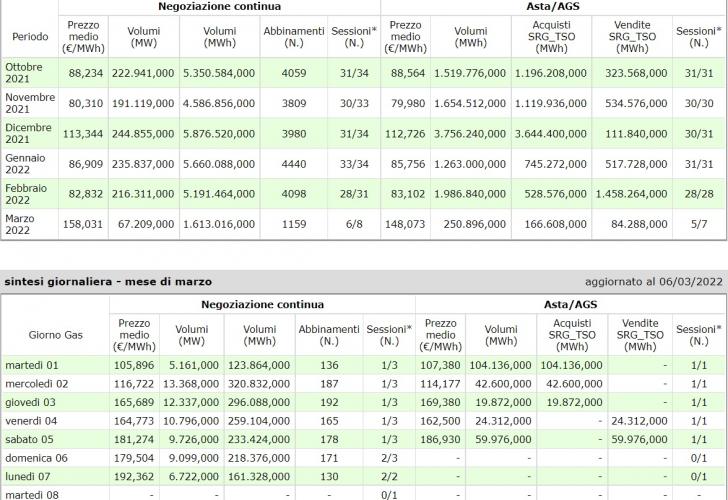This screenshot has height=500, width=728.
Task: Click the mercoledì 02 day label
Action: point(37,383)
